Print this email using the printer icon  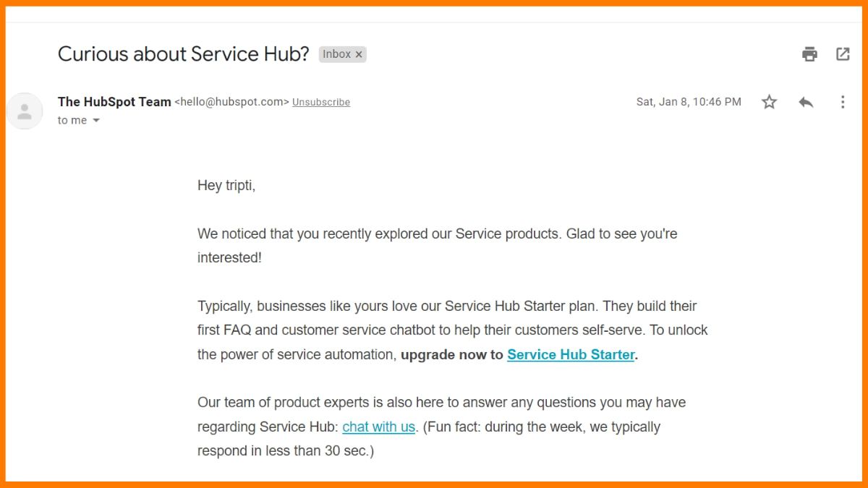809,54
